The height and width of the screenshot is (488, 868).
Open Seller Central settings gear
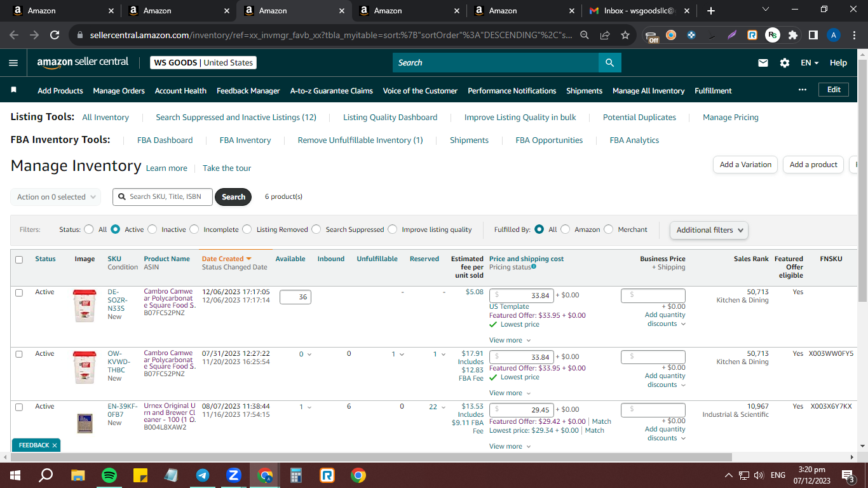pos(785,63)
